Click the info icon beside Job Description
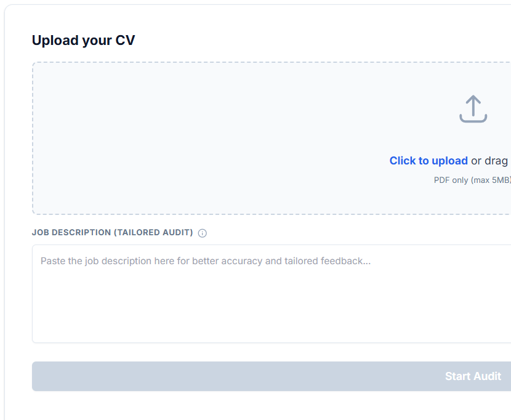Viewport: 511px width, 420px height. pos(203,233)
